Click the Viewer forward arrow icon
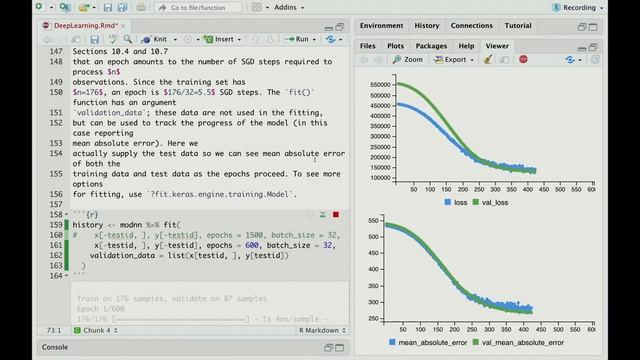This screenshot has height=360, width=640. point(378,60)
